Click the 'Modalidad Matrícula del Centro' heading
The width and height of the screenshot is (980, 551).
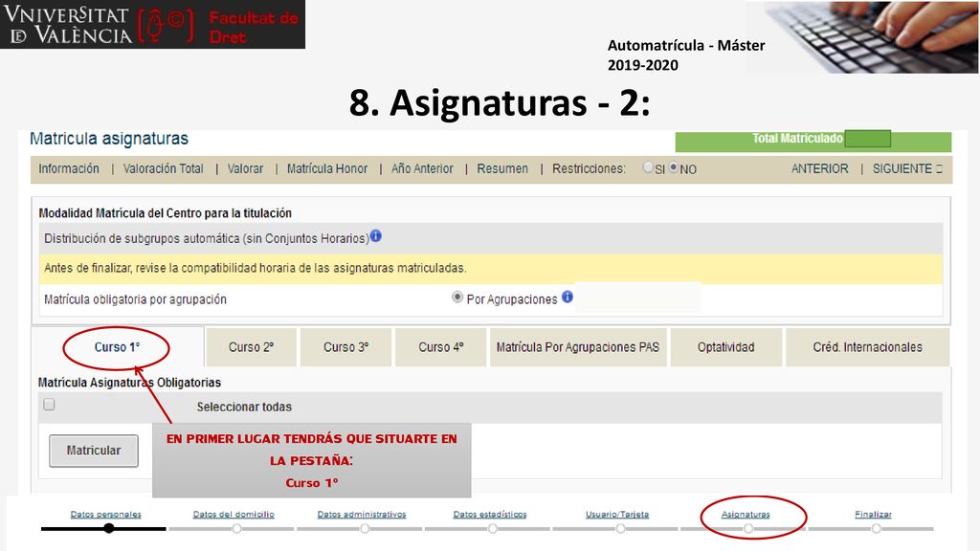point(165,213)
